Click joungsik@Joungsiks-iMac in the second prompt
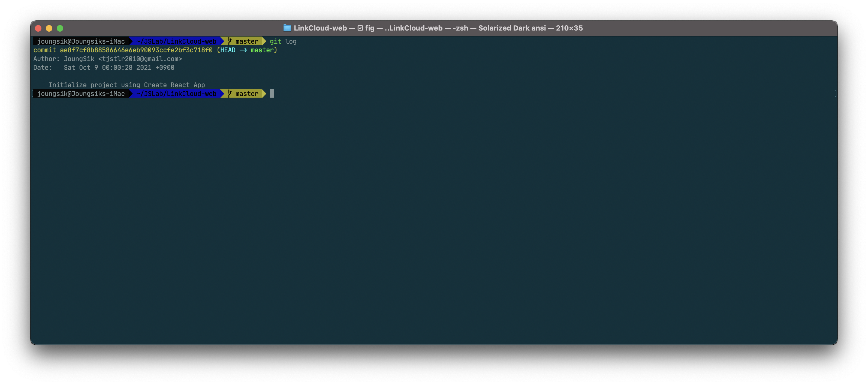The image size is (868, 385). 81,93
